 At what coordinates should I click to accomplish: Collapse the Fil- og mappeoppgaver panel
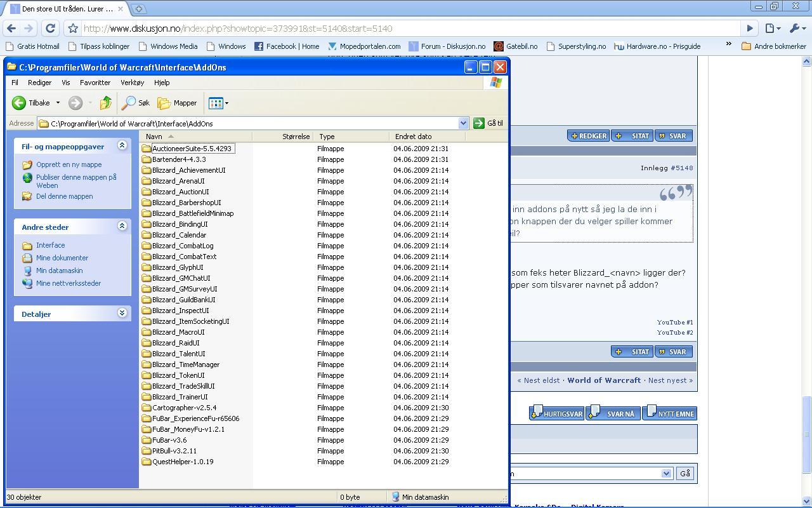click(122, 146)
